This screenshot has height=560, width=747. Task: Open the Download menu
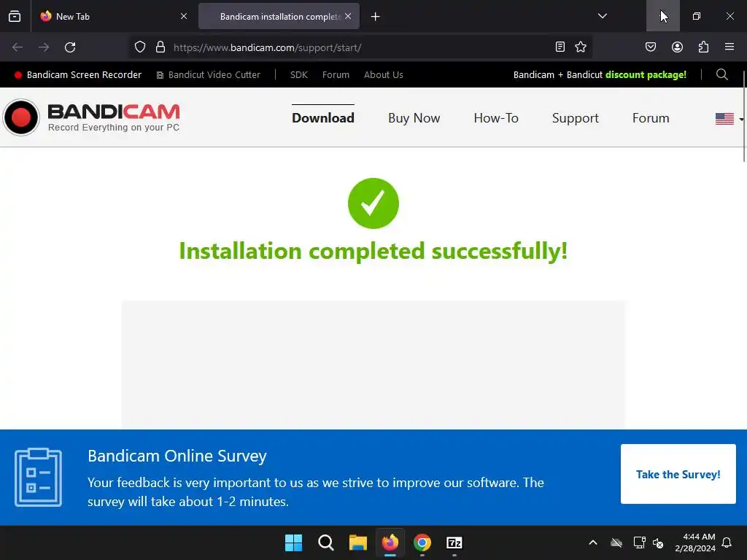[323, 118]
